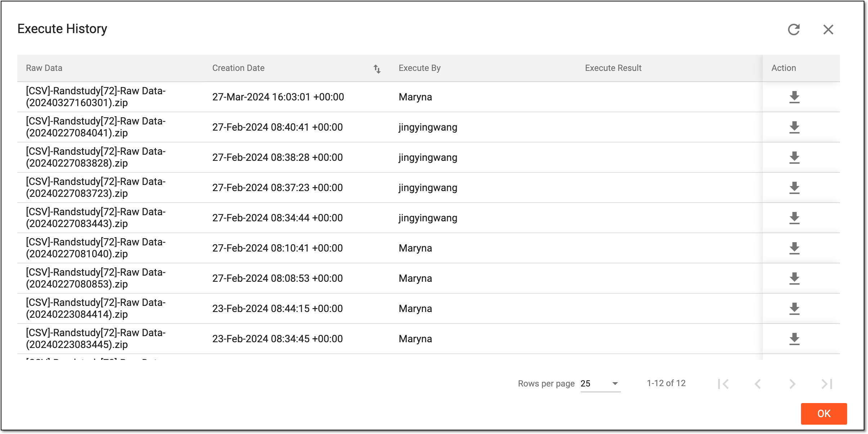868x434 pixels.
Task: Download the 20240227083828 zip file
Action: [x=795, y=158]
